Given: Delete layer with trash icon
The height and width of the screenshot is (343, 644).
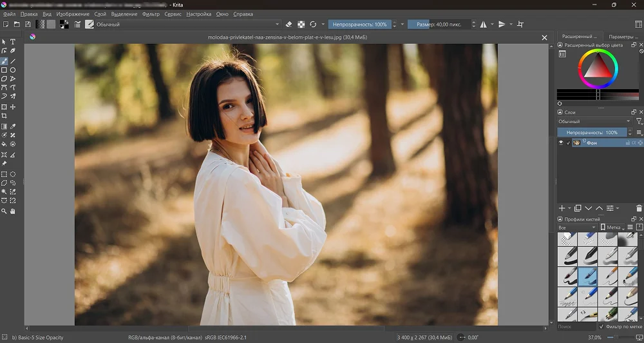Looking at the screenshot, I should pos(639,208).
